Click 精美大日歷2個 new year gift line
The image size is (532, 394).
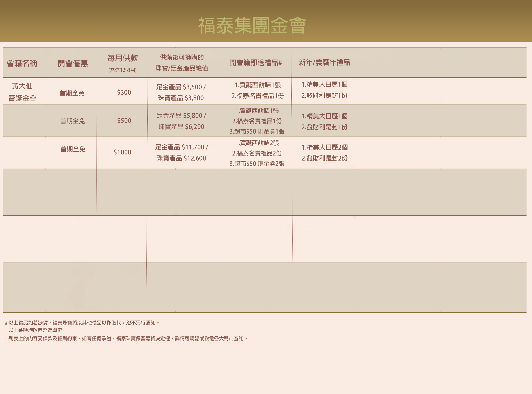(325, 147)
